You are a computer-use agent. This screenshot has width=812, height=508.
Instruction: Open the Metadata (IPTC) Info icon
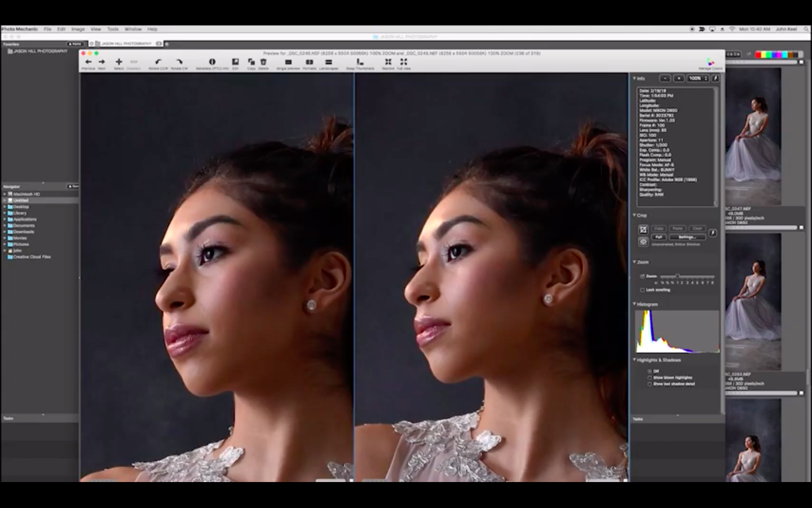212,62
